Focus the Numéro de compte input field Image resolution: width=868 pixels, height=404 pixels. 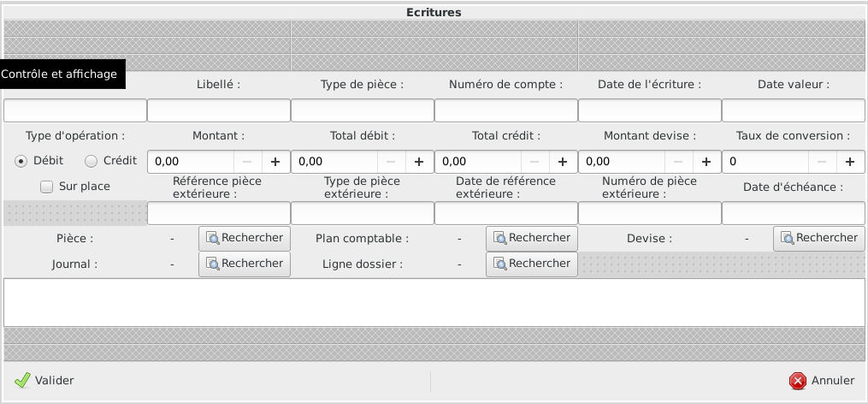[x=506, y=111]
